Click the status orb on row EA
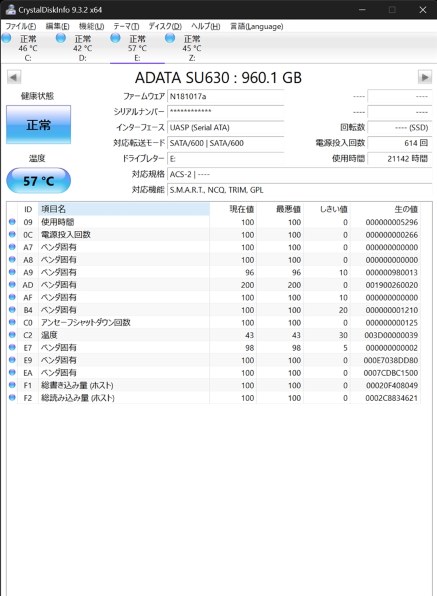Image resolution: width=437 pixels, height=596 pixels. [x=12, y=372]
